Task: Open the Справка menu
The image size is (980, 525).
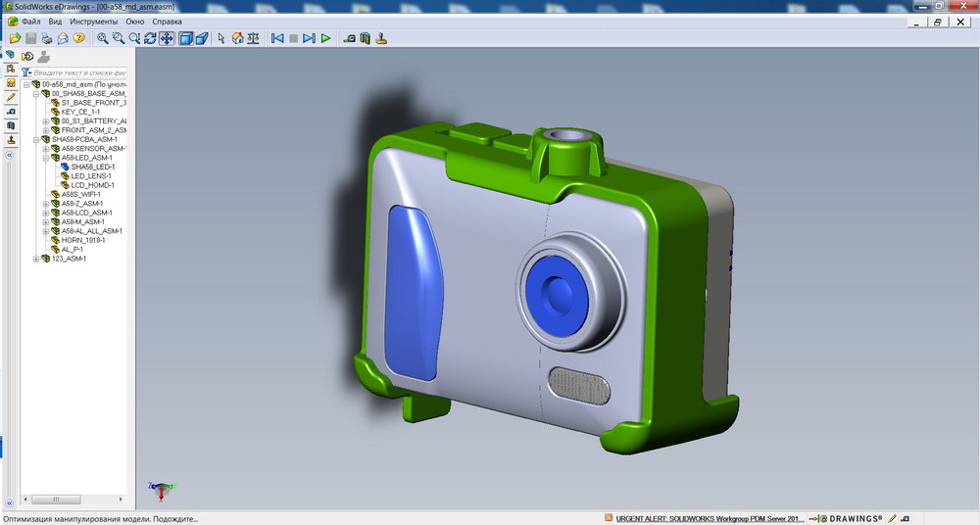Action: pyautogui.click(x=167, y=22)
